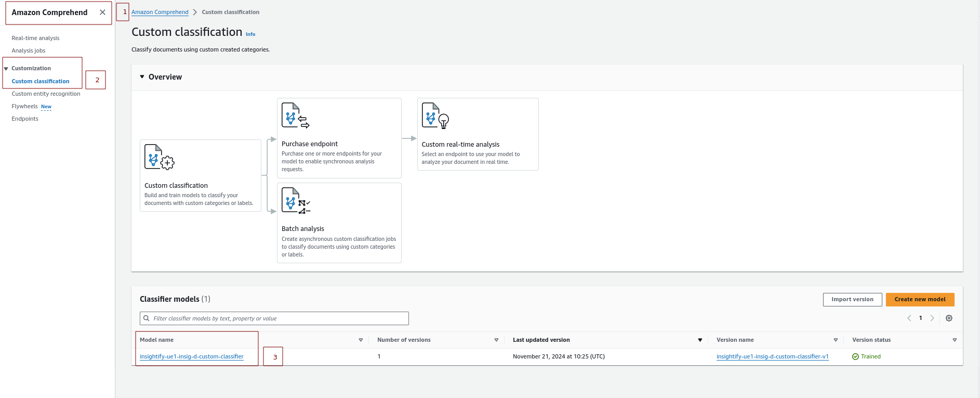Open Analysis jobs in sidebar
Screen dimensions: 980x398
click(x=29, y=50)
